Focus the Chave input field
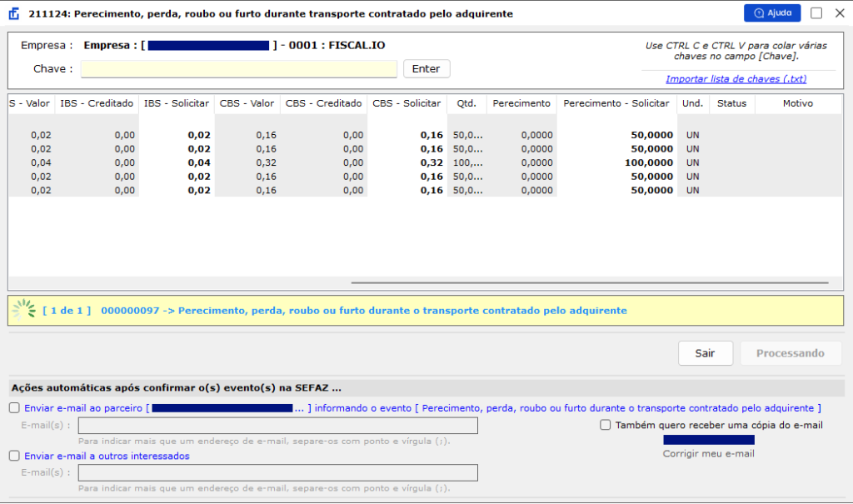 (x=239, y=69)
